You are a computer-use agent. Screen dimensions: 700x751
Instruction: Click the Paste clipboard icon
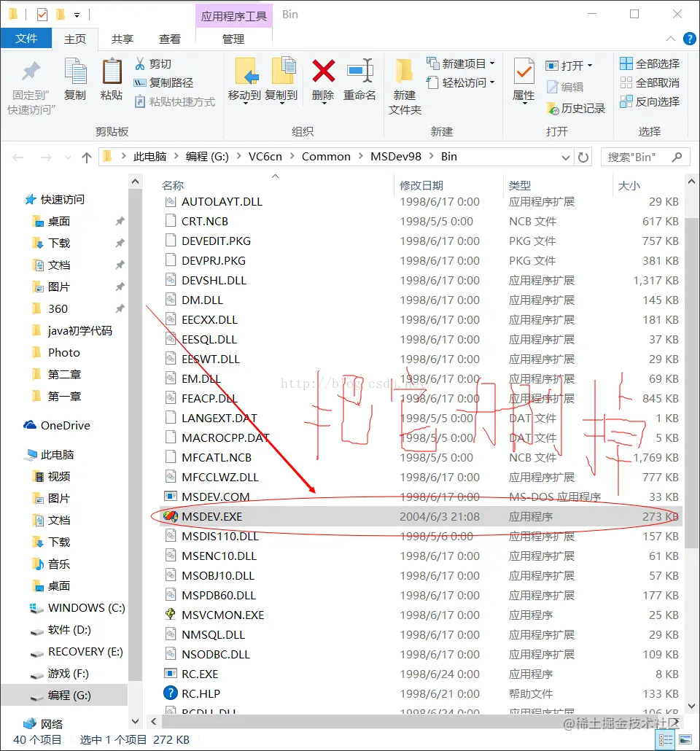[112, 72]
